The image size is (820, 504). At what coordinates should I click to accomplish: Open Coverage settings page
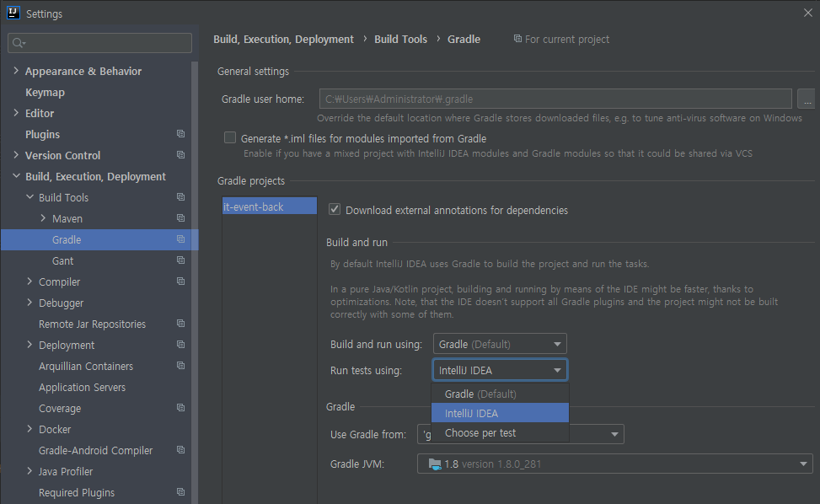click(60, 408)
